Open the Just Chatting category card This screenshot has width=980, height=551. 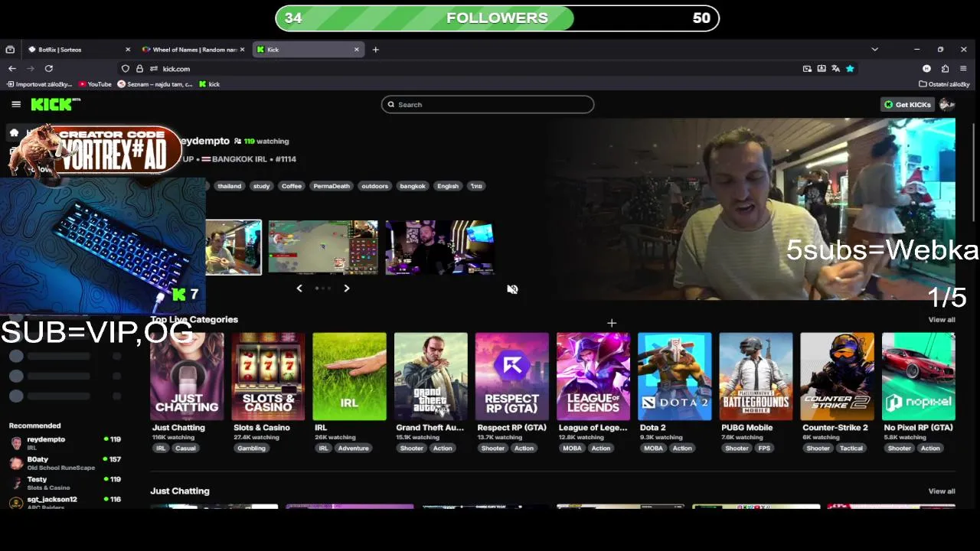187,377
